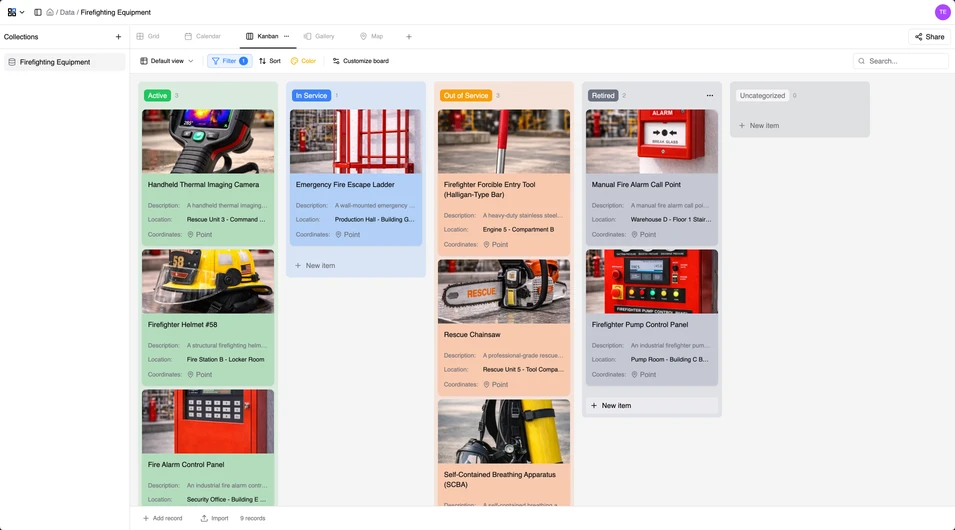Click Self-Contained Breathing Apparatus title
This screenshot has height=530, width=955.
coord(499,479)
